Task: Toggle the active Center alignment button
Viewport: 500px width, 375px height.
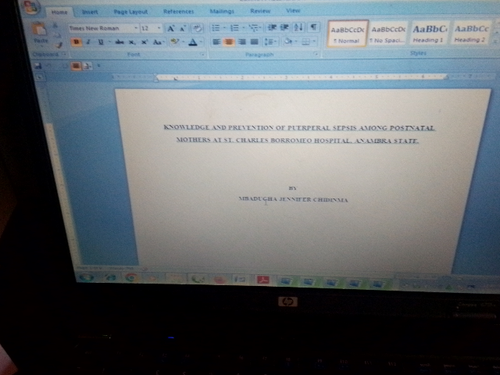Action: [229, 42]
